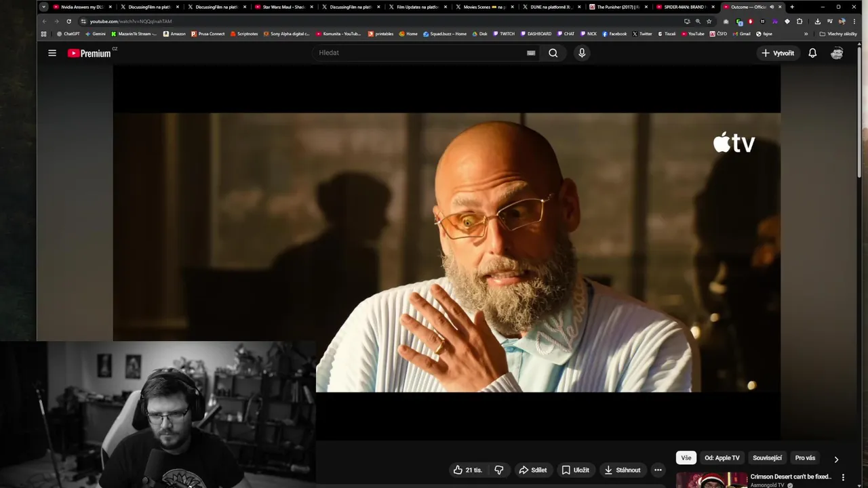This screenshot has width=868, height=488.
Task: Open Prusa Connect bookmark
Action: coord(208,33)
